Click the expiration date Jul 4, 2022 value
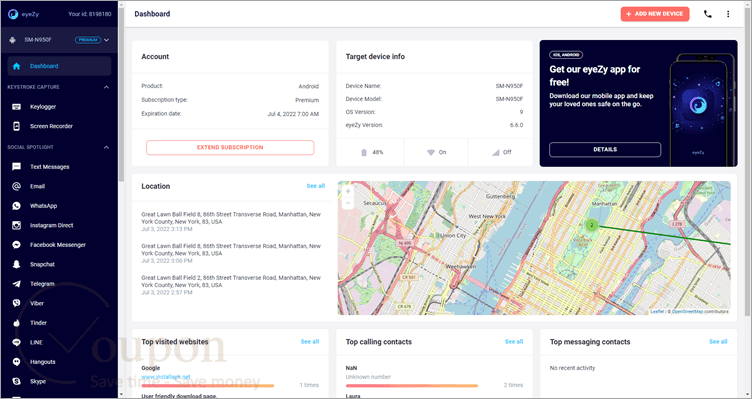 coord(293,114)
